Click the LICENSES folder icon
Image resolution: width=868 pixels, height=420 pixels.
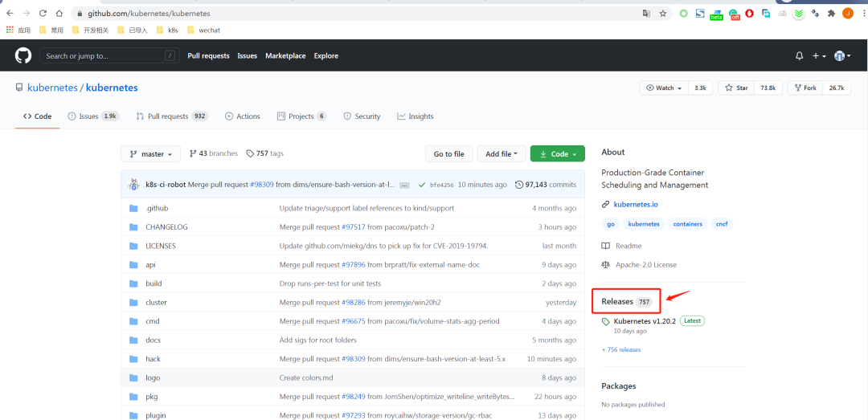[133, 246]
